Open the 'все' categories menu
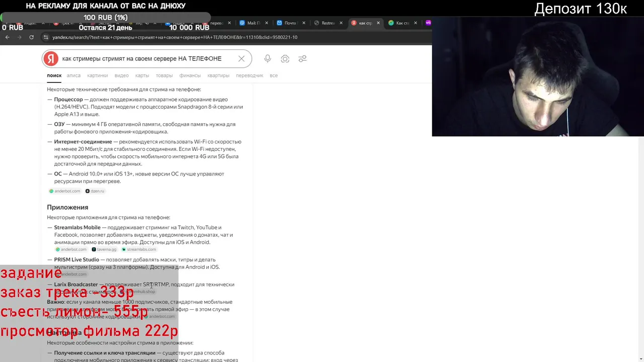Screen dimensions: 644x362 point(274,75)
